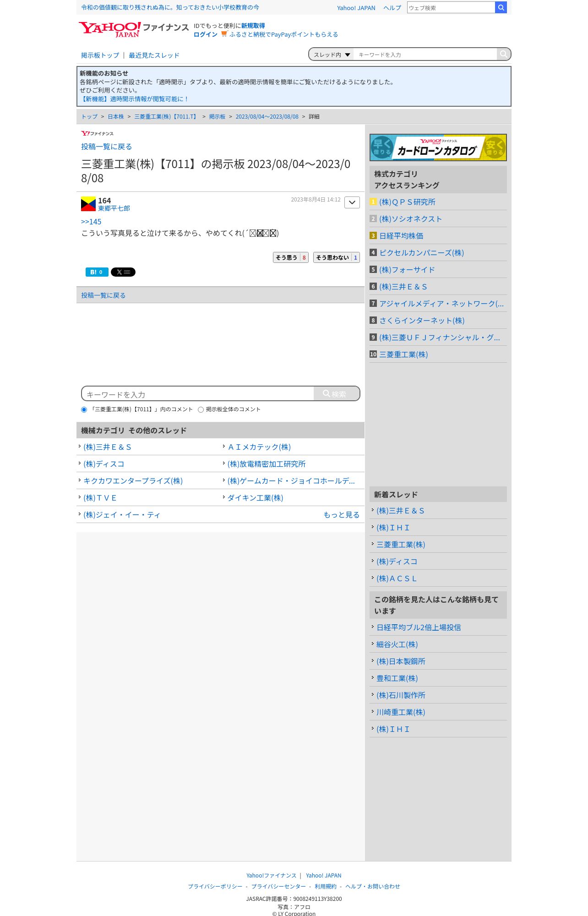The image size is (588, 916).
Task: Click the Yahoo! JAPAN Finance logo
Action: click(x=134, y=29)
